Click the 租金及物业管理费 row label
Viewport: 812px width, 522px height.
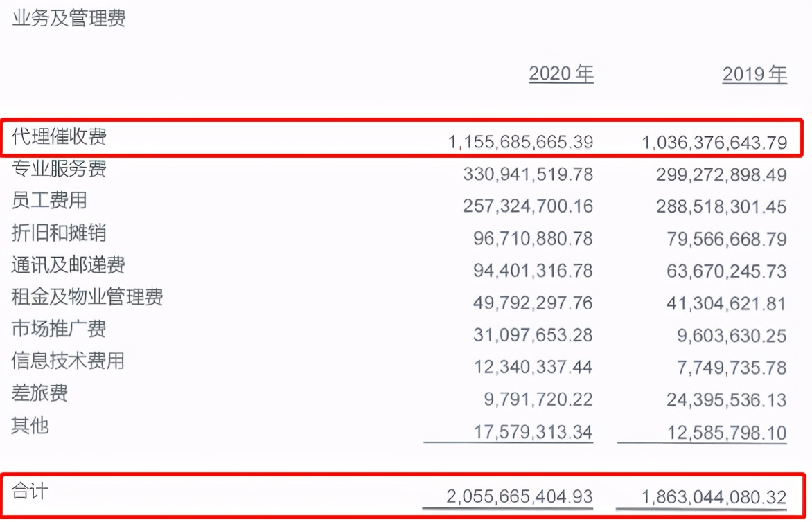click(87, 297)
